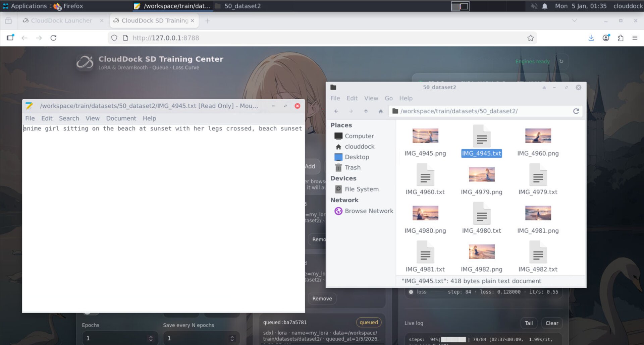Adjust Save every N epochs stepper
This screenshot has width=644, height=345.
(232, 338)
